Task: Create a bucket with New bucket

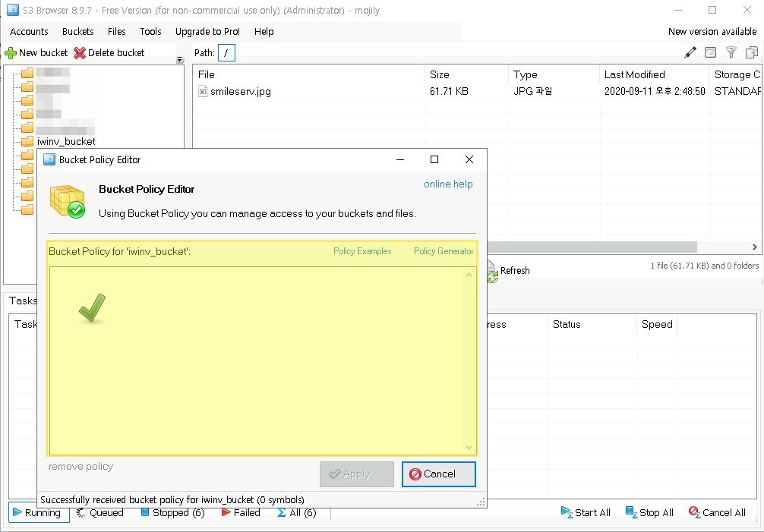Action: click(36, 52)
